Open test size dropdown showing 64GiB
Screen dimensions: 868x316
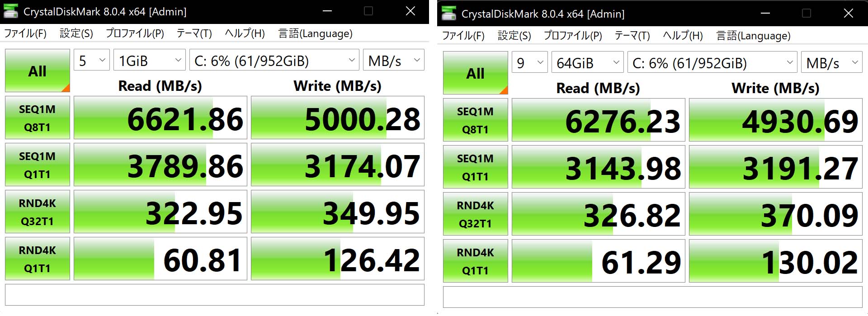(x=588, y=62)
